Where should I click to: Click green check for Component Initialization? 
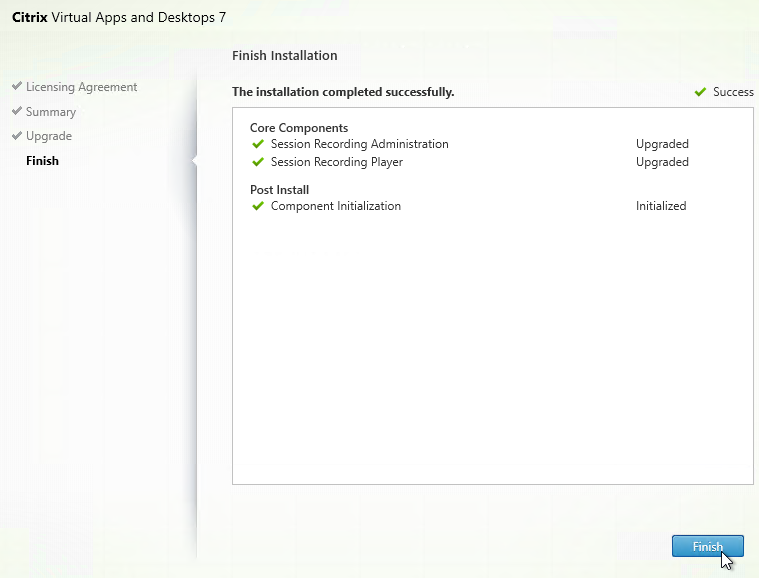click(258, 206)
